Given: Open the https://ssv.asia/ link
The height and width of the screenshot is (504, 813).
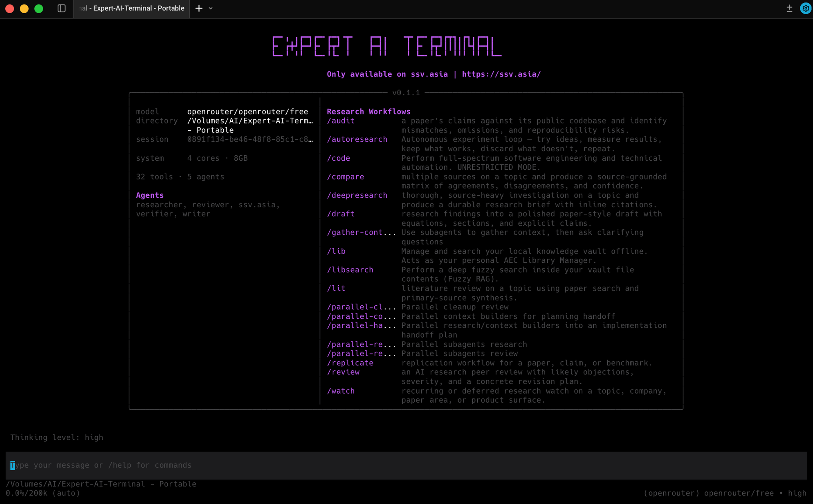Looking at the screenshot, I should (x=501, y=74).
